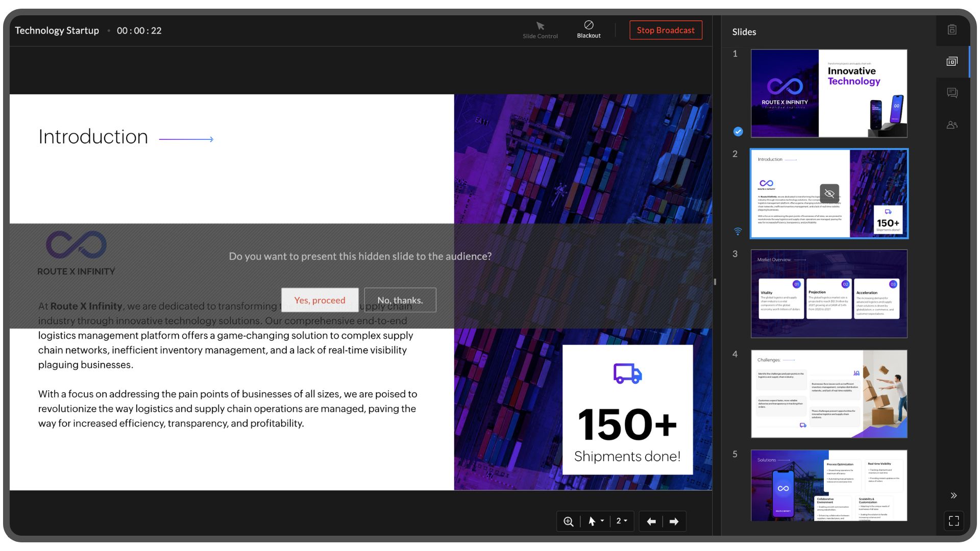Select slide 3 Market Overview thumbnail
The image size is (980, 551).
tap(829, 293)
